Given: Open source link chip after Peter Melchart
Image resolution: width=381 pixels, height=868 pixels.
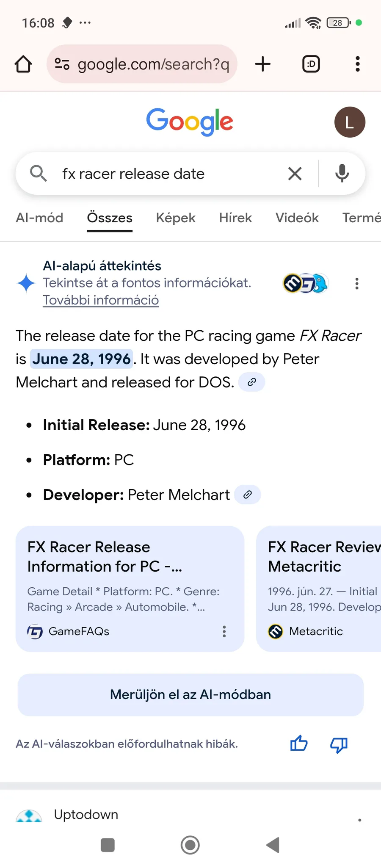Looking at the screenshot, I should (248, 495).
